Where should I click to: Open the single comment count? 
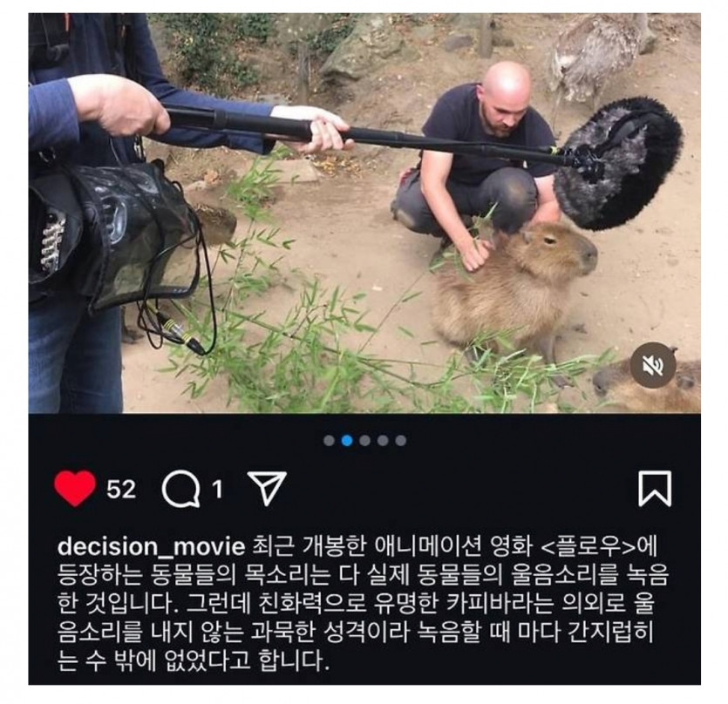click(217, 489)
